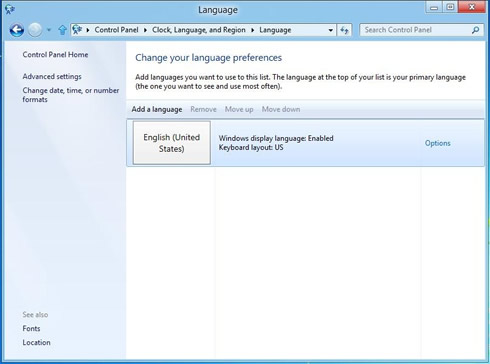This screenshot has width=490, height=364.
Task: Click the greyed Forward arrow button
Action: (x=35, y=30)
